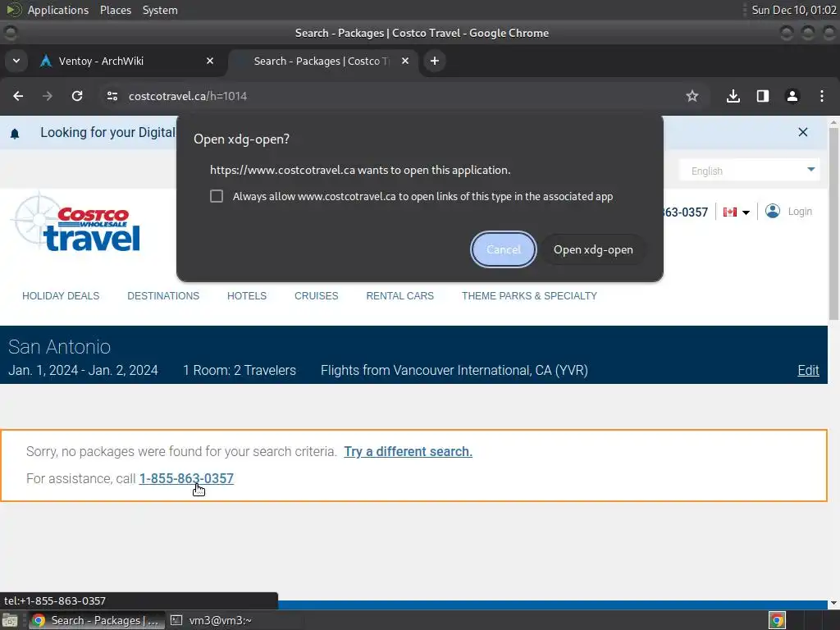Click Flights from Vancouver International text
This screenshot has height=630, width=840.
point(454,370)
